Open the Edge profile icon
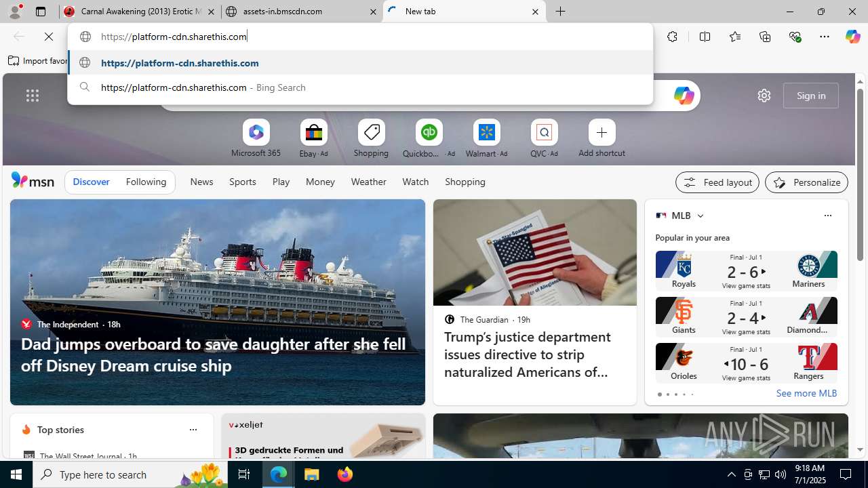Screen dimensions: 868x488 pos(15,12)
